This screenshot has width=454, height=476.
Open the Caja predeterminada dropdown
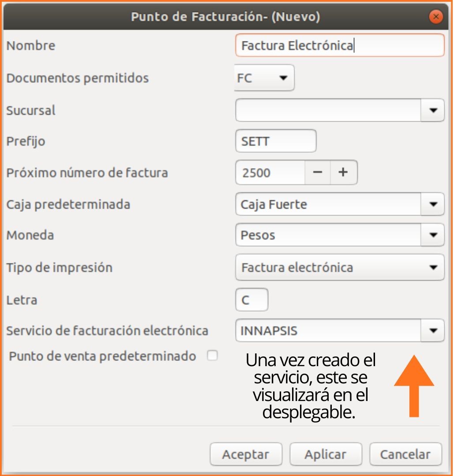[433, 204]
